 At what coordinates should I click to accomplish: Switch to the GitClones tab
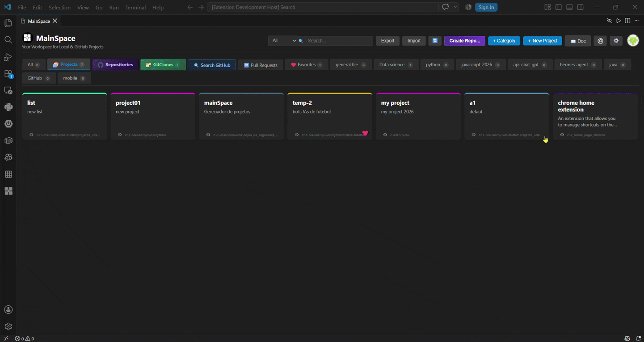point(163,65)
